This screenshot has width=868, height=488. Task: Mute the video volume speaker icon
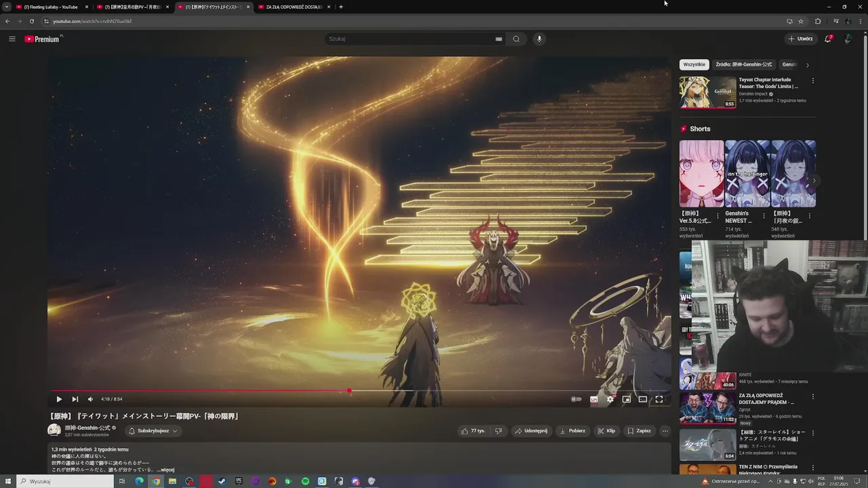pyautogui.click(x=90, y=399)
